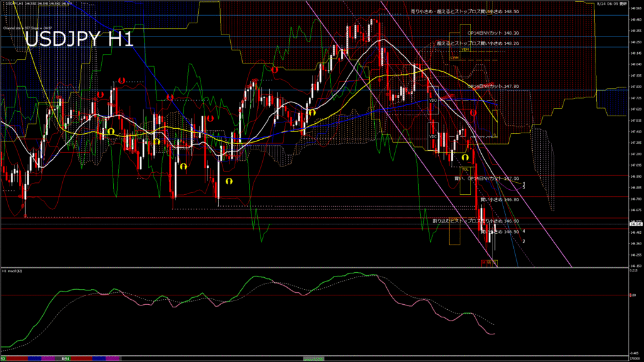Viewport: 644px width, 362px height.
Task: Select the orange LWH level marker
Action: point(455,57)
